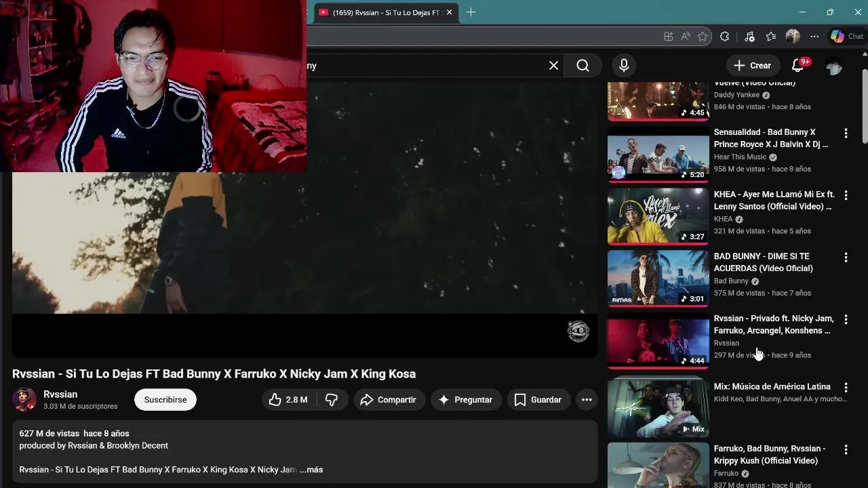Click the Crear button

tap(753, 66)
